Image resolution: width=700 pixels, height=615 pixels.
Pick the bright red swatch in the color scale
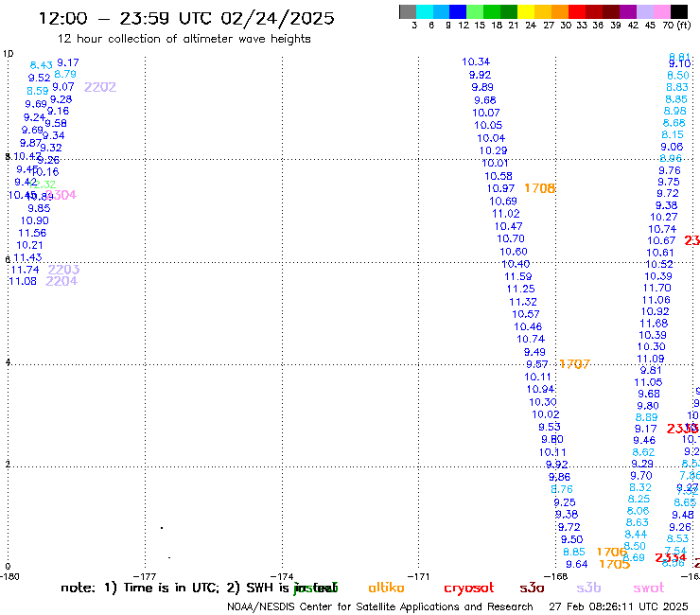[x=577, y=11]
